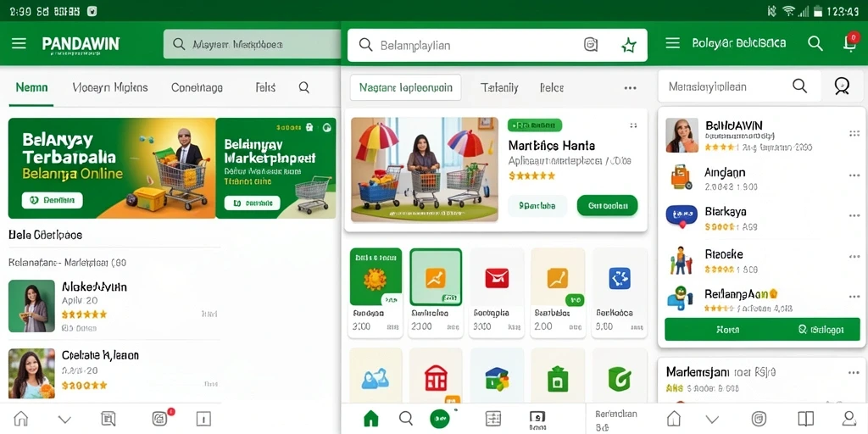The height and width of the screenshot is (434, 868).
Task: Select the Relce tab
Action: point(551,87)
